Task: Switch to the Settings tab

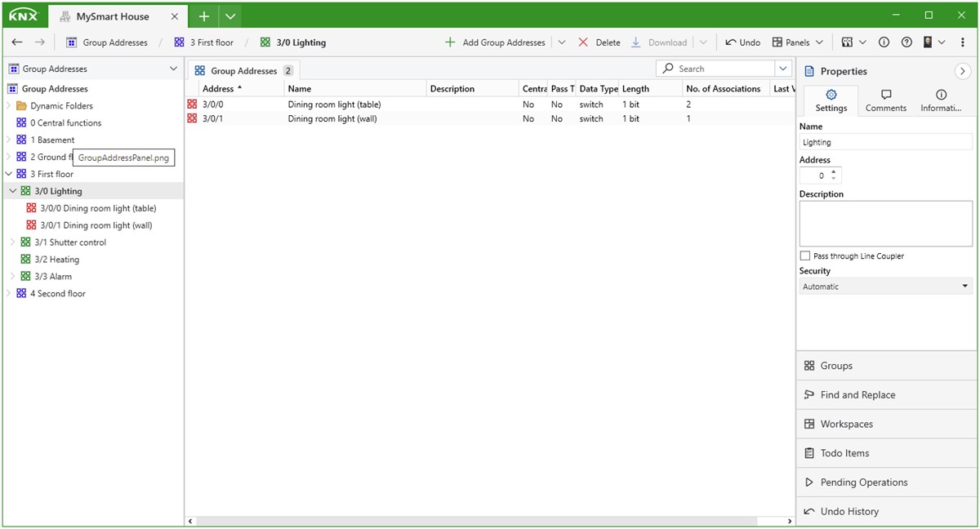Action: pos(831,100)
